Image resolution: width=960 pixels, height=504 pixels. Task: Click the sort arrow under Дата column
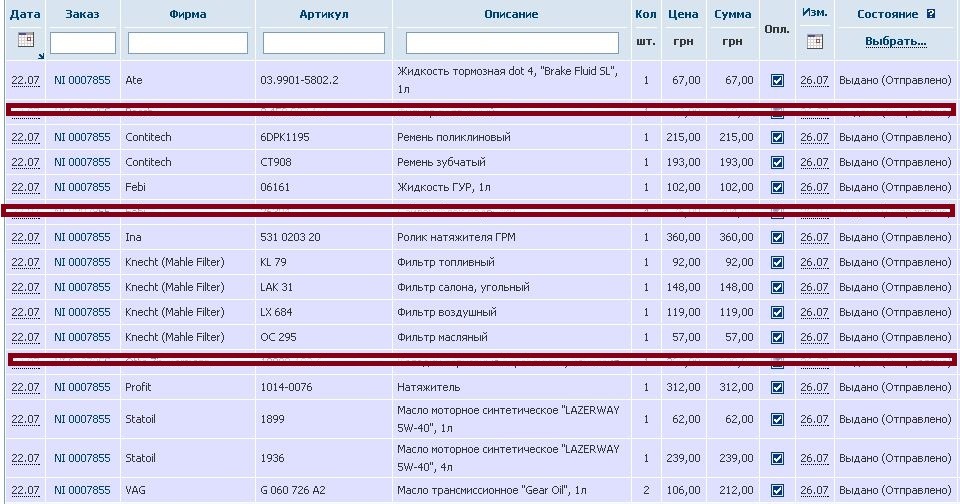pos(41,56)
